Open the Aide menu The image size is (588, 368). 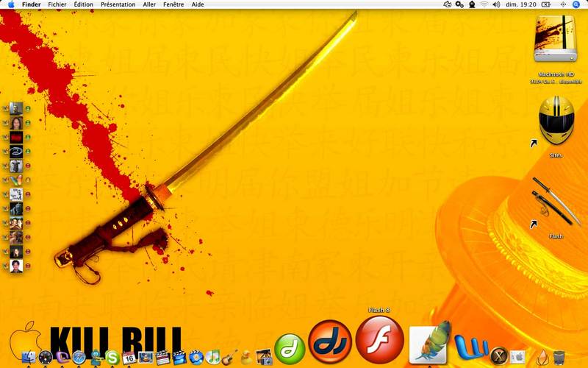coord(198,4)
